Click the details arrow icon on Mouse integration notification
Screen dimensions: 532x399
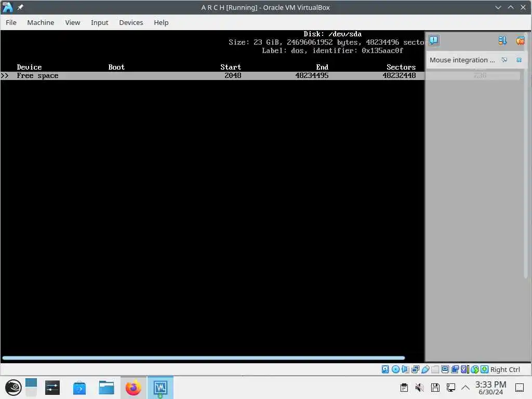504,60
